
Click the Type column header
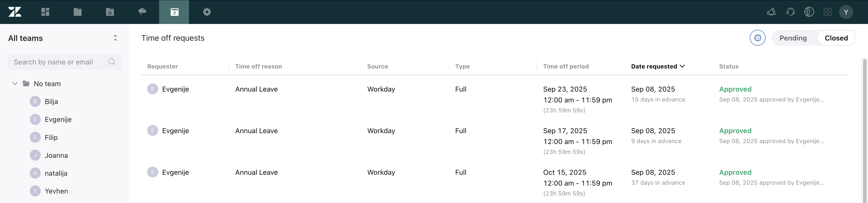[462, 66]
